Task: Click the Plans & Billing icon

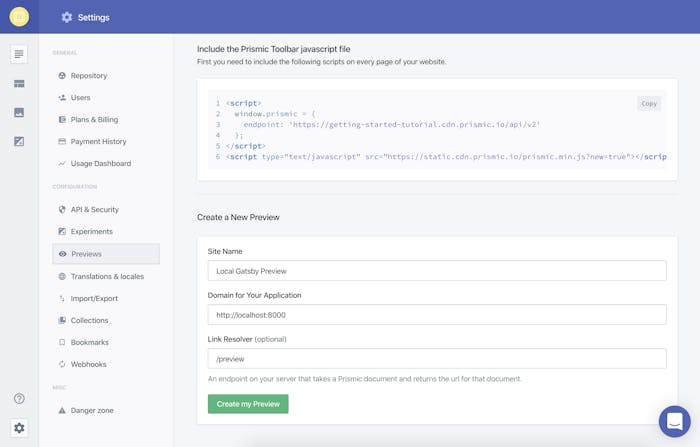Action: point(62,119)
